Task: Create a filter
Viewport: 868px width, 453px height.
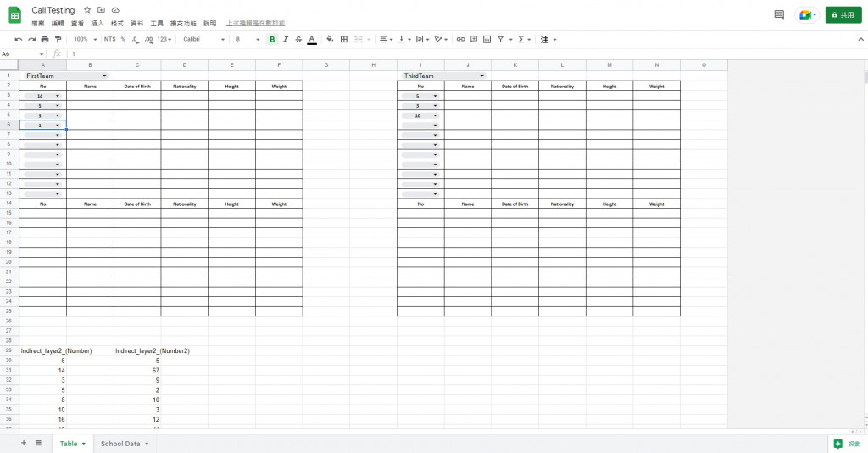Action: pos(500,39)
